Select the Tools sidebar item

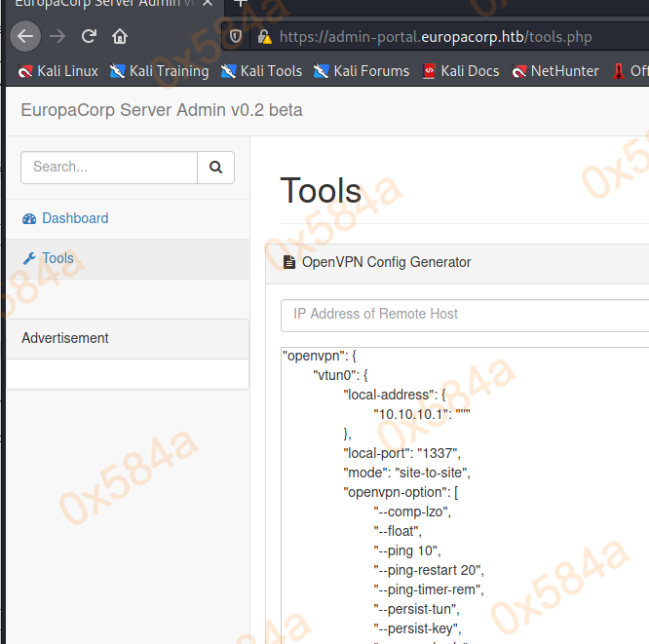(x=57, y=258)
